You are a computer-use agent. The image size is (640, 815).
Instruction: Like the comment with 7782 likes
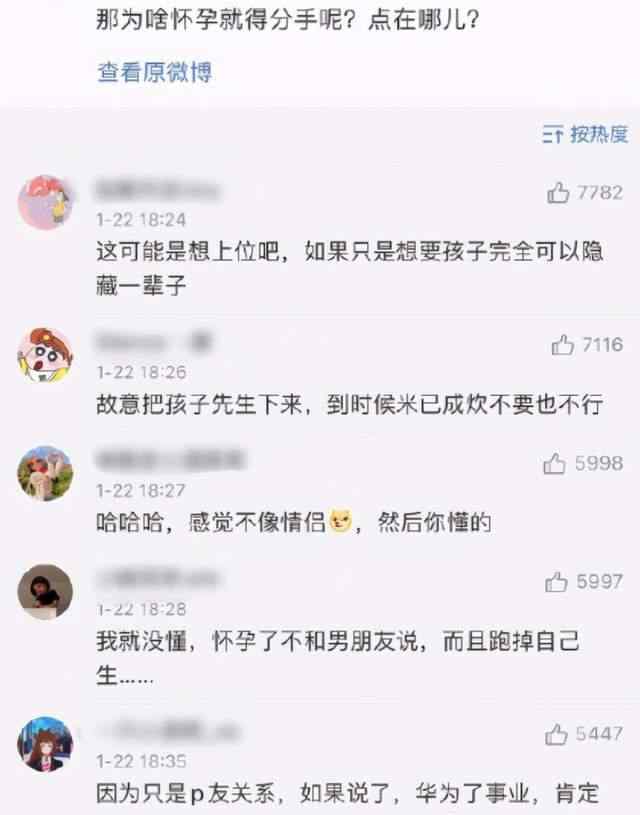[558, 192]
